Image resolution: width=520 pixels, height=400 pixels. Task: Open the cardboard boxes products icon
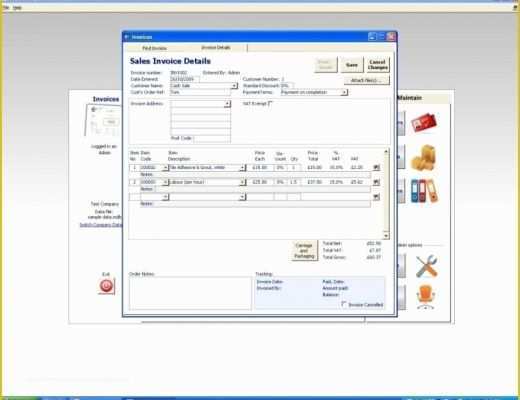pos(423,158)
